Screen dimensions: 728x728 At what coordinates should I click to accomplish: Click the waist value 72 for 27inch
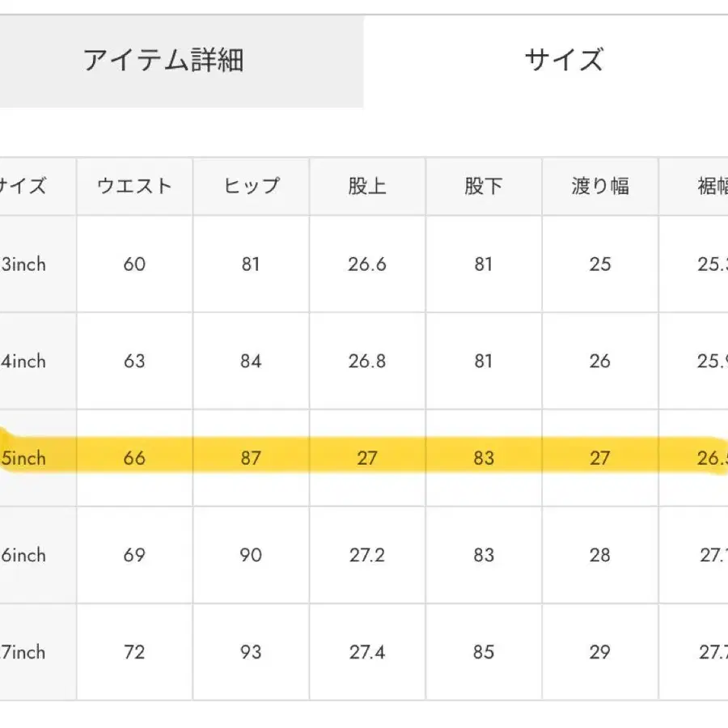tap(134, 653)
